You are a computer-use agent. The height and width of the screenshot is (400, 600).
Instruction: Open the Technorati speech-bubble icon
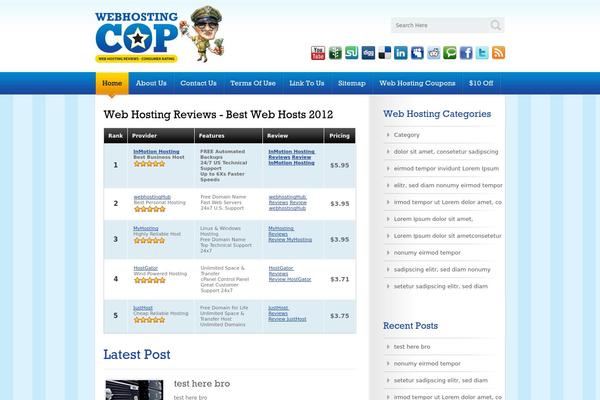point(450,53)
